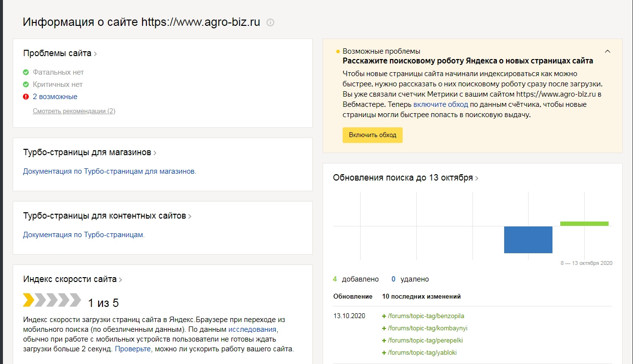Open the Проблемы сайта section

tap(60, 53)
